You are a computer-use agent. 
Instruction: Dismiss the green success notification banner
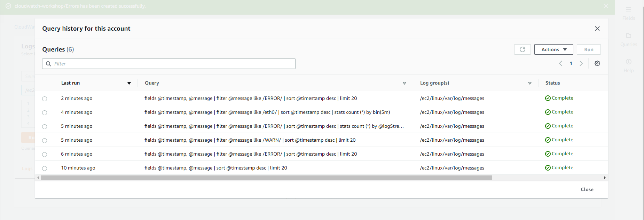pos(606,6)
